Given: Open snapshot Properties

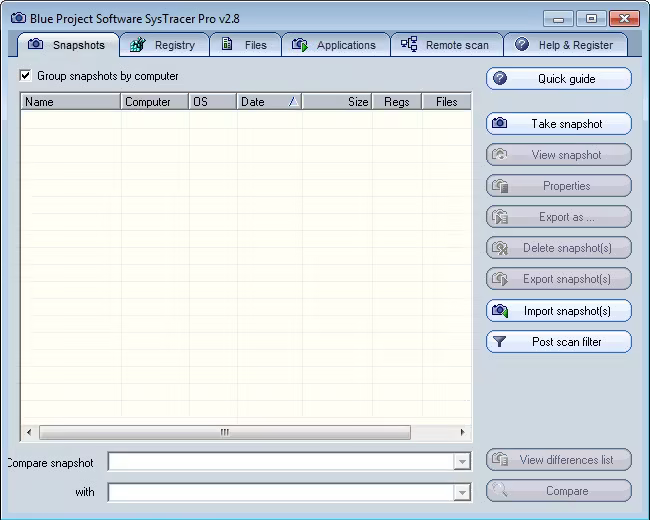Looking at the screenshot, I should tap(559, 186).
